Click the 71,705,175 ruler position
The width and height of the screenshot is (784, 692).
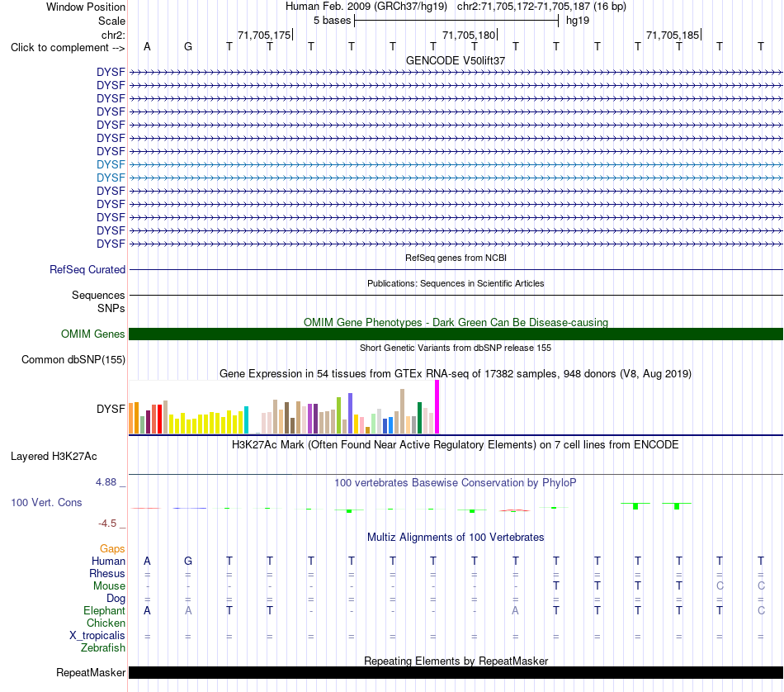click(264, 35)
